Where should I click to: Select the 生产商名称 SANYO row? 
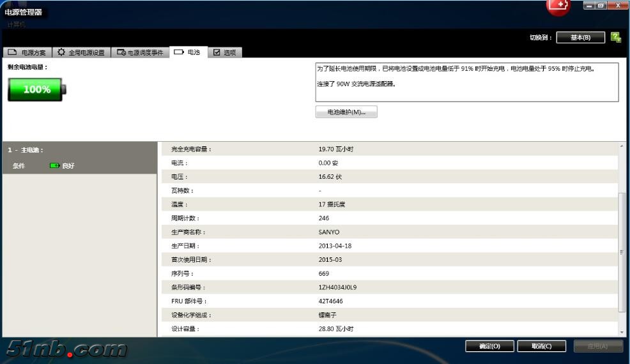click(390, 232)
